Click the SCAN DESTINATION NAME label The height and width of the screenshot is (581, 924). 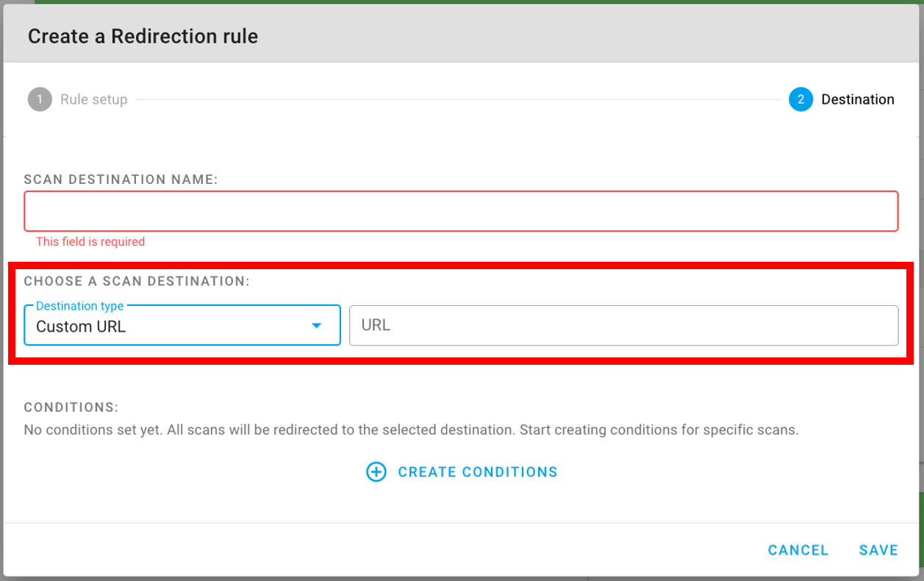121,179
